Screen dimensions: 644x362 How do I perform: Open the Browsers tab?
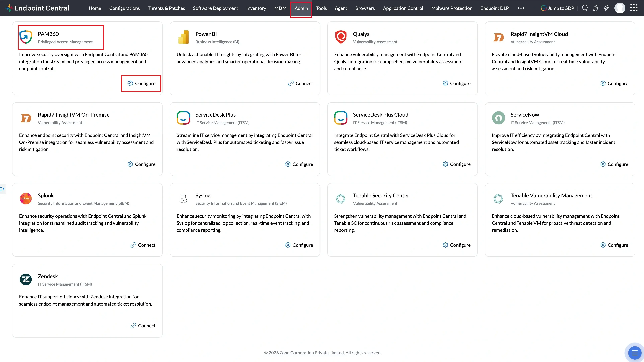pos(365,8)
